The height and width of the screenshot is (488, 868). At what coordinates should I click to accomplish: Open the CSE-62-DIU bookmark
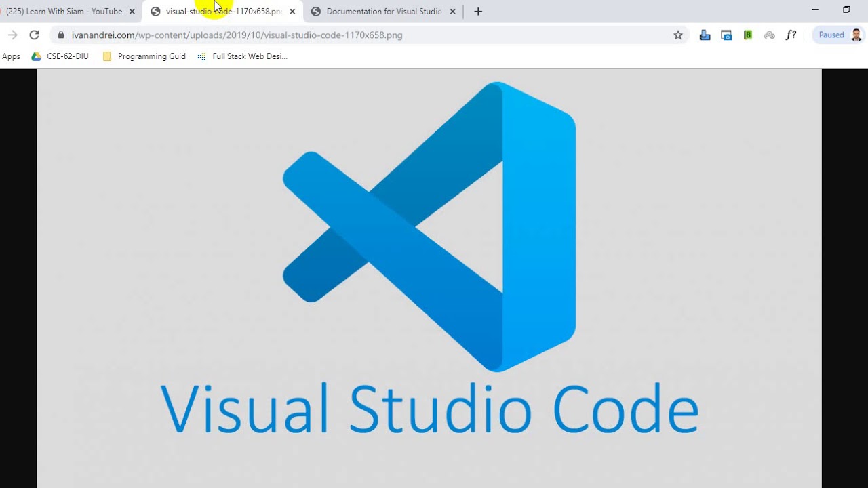[x=60, y=56]
